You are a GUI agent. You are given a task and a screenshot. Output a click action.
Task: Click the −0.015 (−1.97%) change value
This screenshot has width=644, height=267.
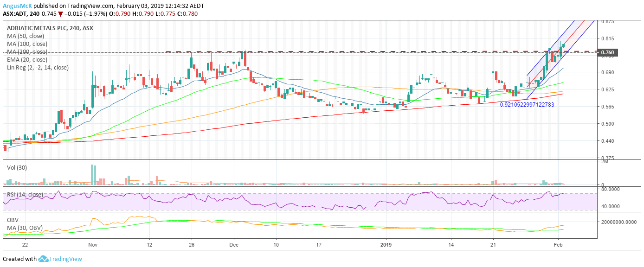pyautogui.click(x=86, y=14)
